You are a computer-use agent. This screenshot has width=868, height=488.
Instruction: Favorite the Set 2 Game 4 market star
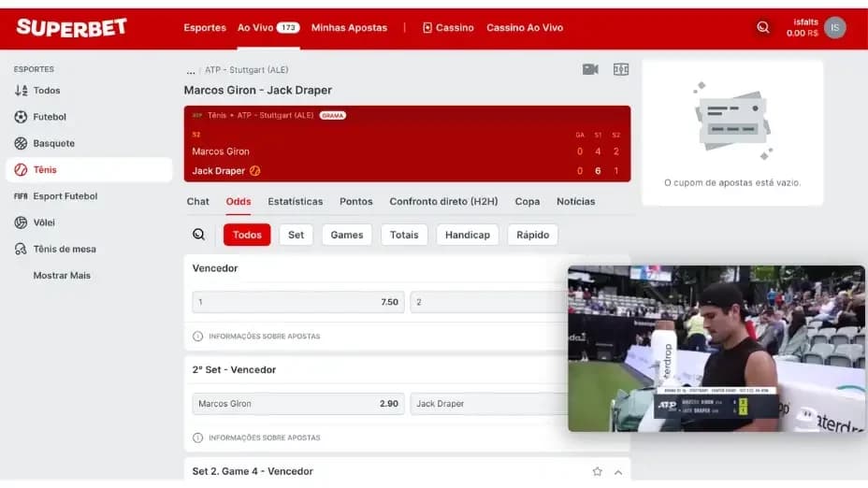[598, 472]
